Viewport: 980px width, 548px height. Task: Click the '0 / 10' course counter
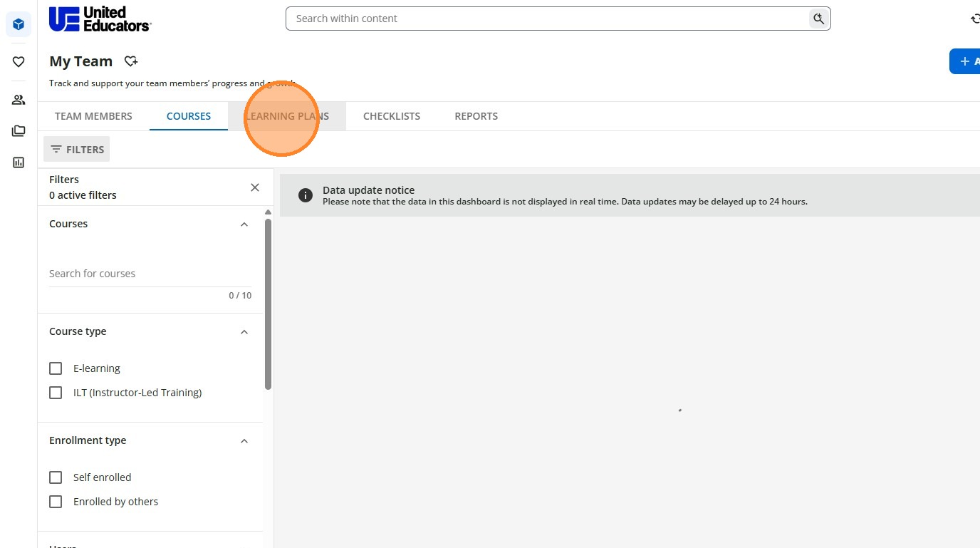240,295
